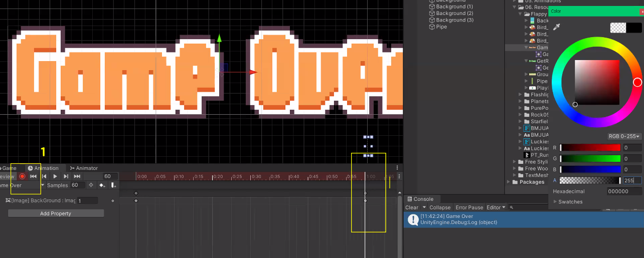The image size is (644, 258).
Task: Adjust the green G channel slider
Action: point(590,158)
